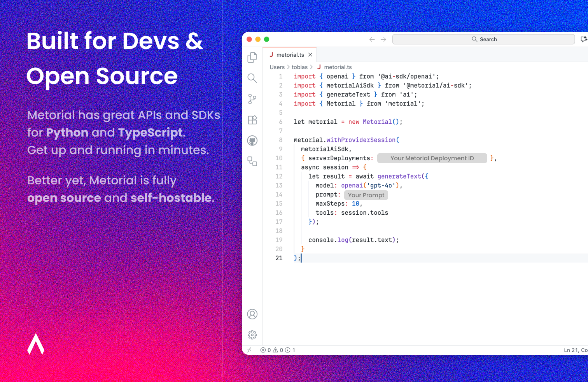The width and height of the screenshot is (588, 382).
Task: Select the metorial.ts editor tab
Action: click(x=290, y=55)
